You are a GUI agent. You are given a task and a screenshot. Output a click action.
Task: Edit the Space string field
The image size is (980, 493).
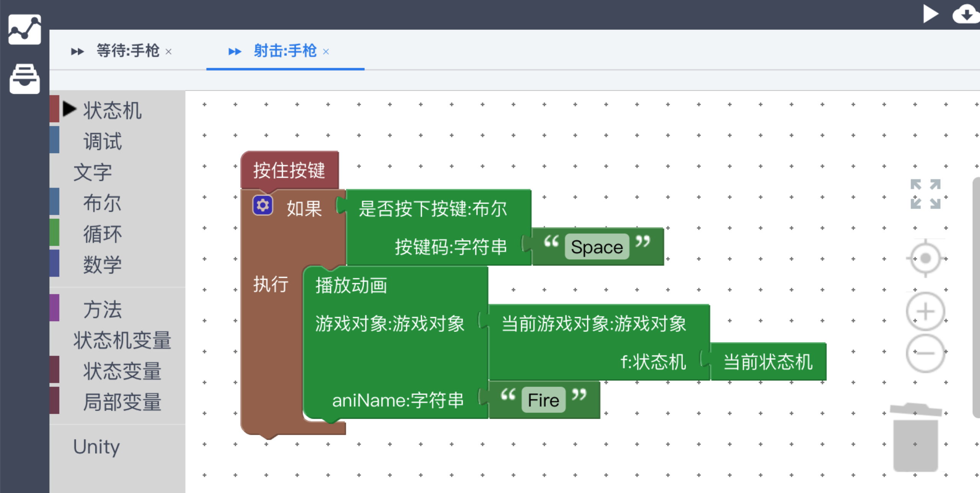pos(597,247)
